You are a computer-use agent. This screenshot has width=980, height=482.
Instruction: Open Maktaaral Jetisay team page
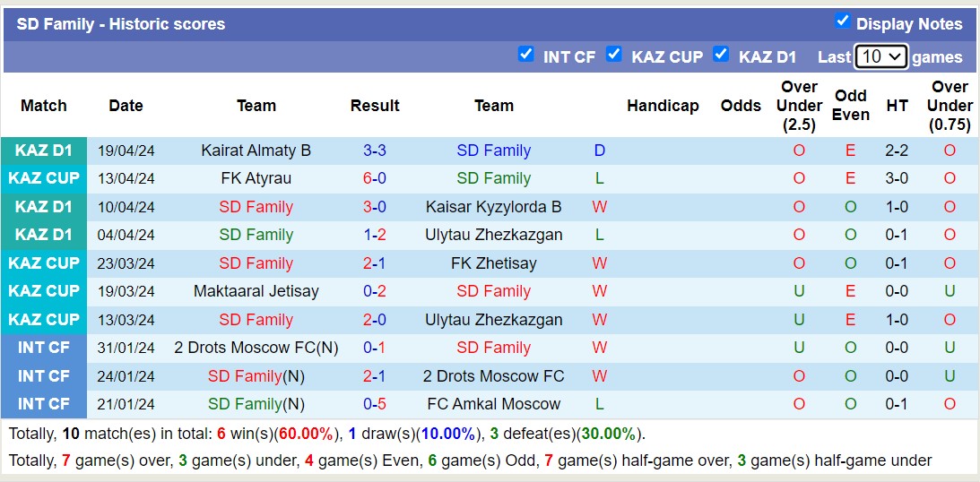(x=256, y=291)
